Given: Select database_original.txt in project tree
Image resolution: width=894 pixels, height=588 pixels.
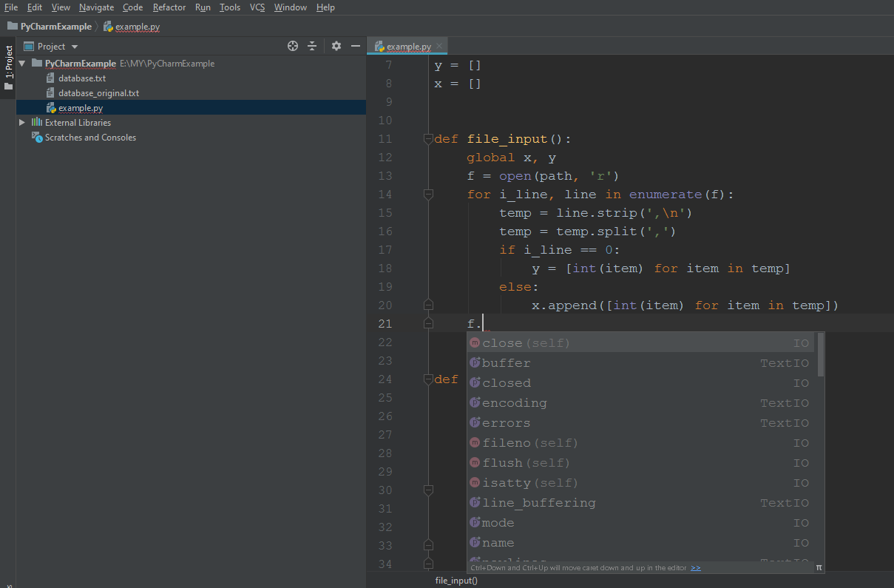Looking at the screenshot, I should (98, 93).
